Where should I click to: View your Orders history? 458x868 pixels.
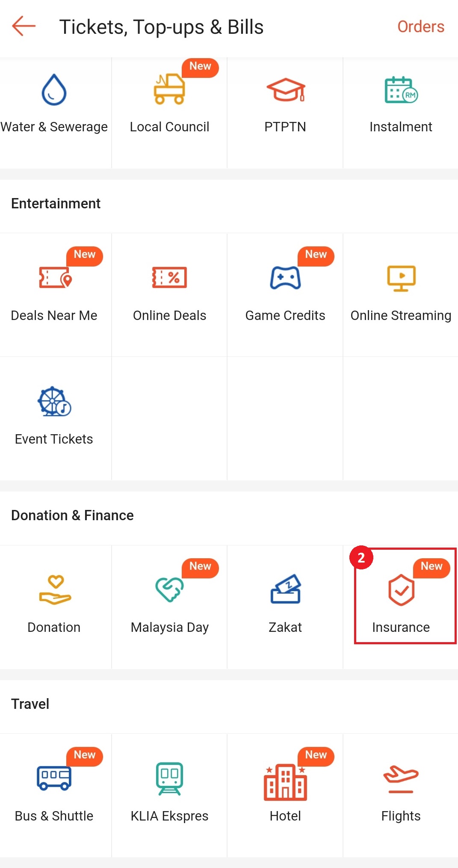pos(420,27)
